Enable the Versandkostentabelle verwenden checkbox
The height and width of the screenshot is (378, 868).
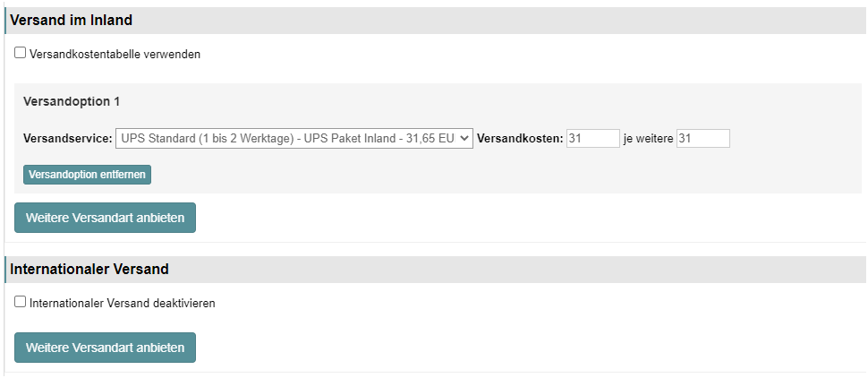click(x=20, y=53)
